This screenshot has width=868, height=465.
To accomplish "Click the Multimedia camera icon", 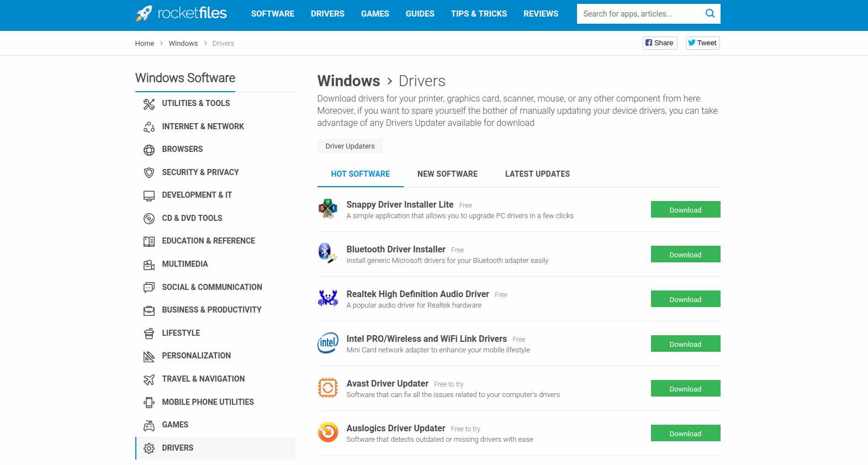I will [149, 265].
